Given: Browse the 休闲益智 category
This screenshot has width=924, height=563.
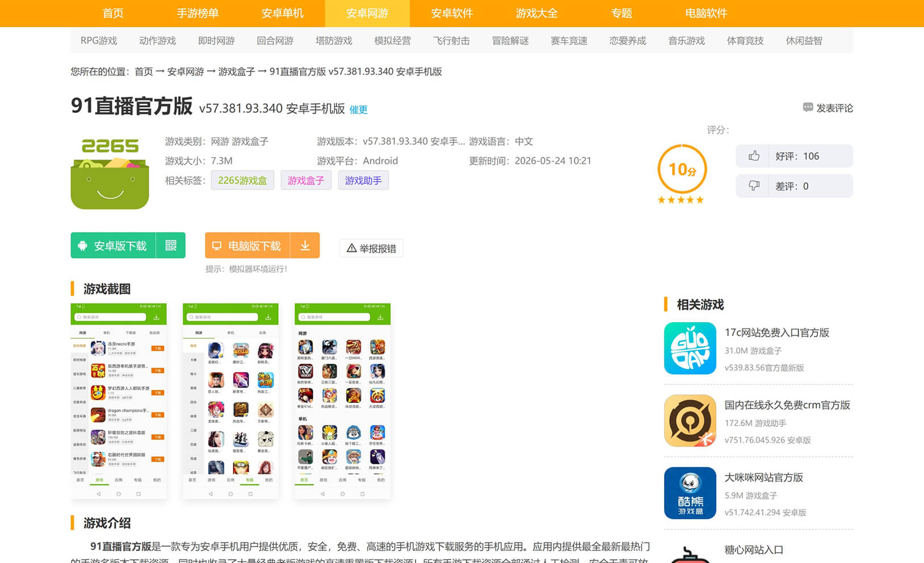Looking at the screenshot, I should click(804, 41).
